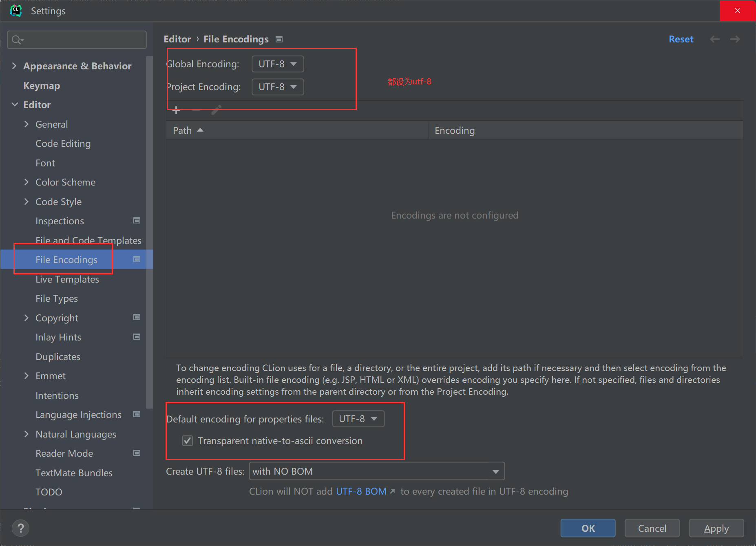Expand the Copyright node

point(27,318)
